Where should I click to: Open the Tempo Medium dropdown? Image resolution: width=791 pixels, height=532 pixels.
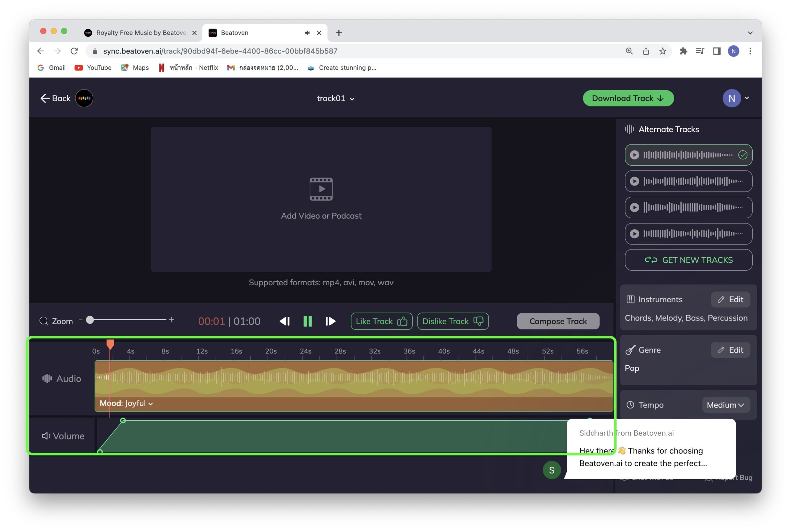(x=725, y=405)
